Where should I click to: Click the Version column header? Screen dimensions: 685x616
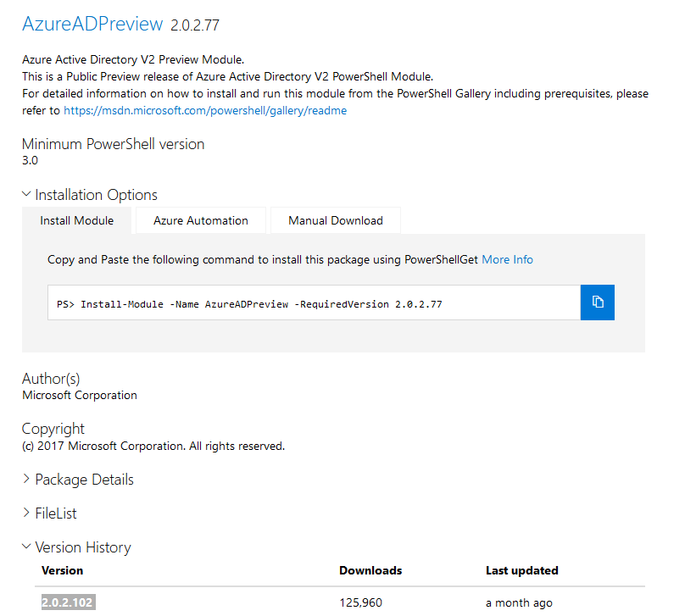62,570
